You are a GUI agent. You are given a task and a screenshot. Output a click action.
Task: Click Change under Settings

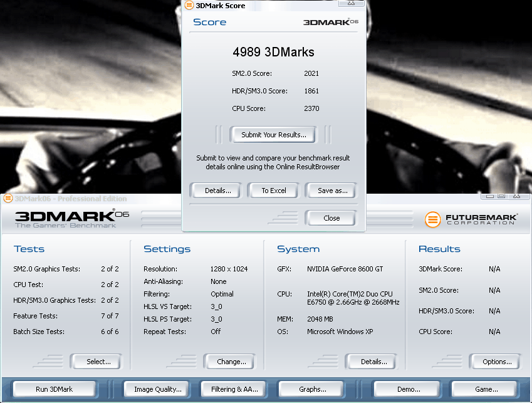(x=231, y=362)
